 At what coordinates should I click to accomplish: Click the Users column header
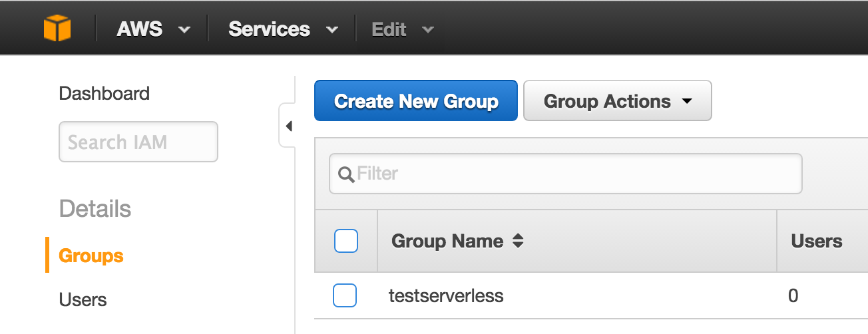817,241
